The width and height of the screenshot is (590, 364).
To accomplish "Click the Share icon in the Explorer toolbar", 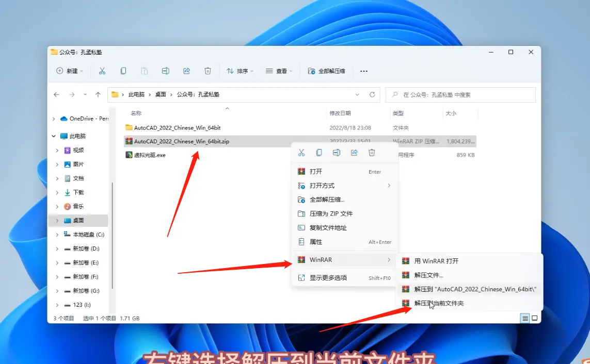I will (x=187, y=71).
